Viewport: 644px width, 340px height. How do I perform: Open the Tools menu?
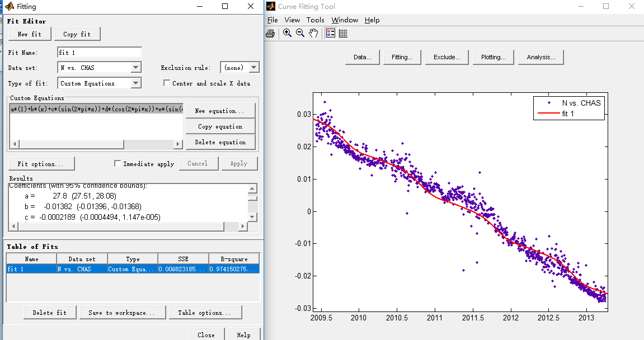pyautogui.click(x=315, y=20)
